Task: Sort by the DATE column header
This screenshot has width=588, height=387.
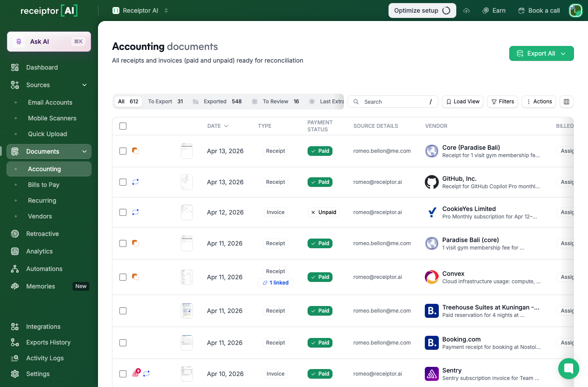Action: click(217, 126)
